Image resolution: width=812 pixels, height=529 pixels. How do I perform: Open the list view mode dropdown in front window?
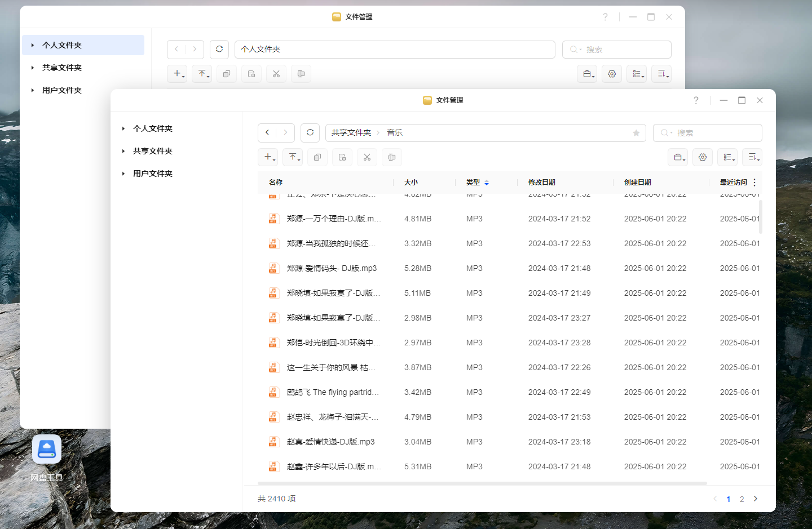727,157
